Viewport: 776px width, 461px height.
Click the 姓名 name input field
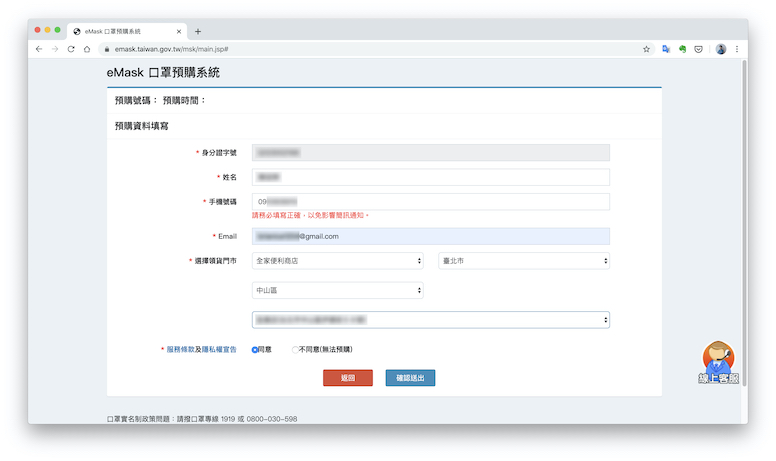pos(431,177)
